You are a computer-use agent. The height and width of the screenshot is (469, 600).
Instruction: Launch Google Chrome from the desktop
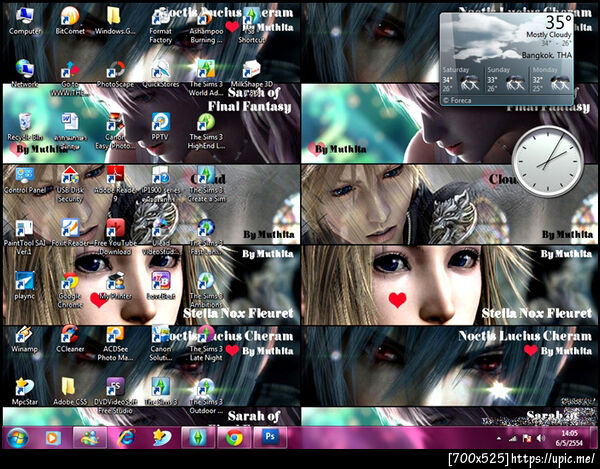(70, 290)
